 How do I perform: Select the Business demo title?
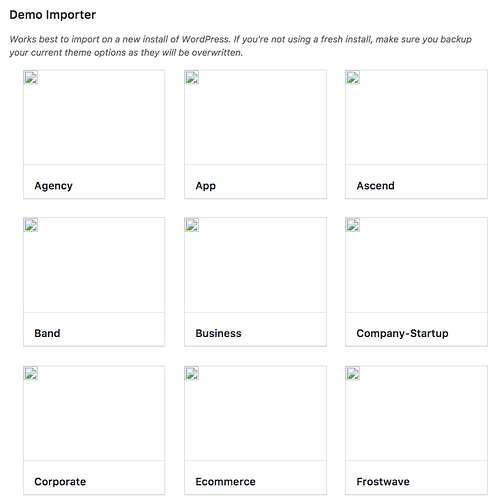coord(218,333)
